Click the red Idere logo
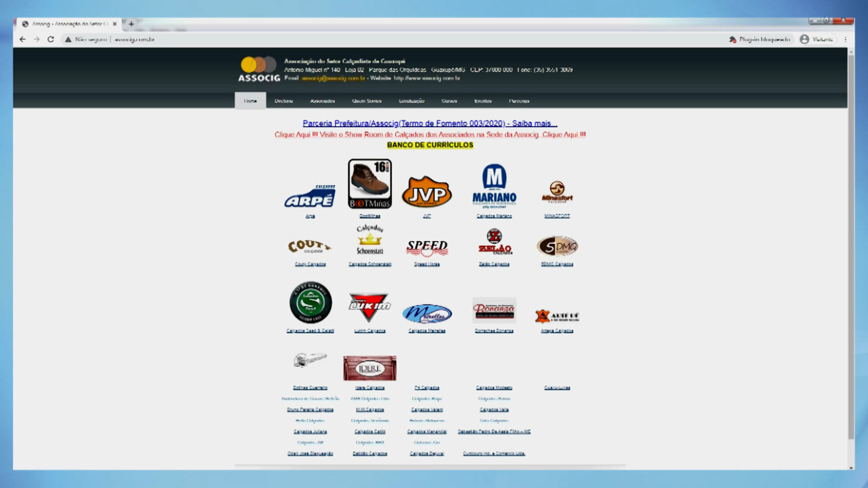The width and height of the screenshot is (868, 488). click(370, 368)
